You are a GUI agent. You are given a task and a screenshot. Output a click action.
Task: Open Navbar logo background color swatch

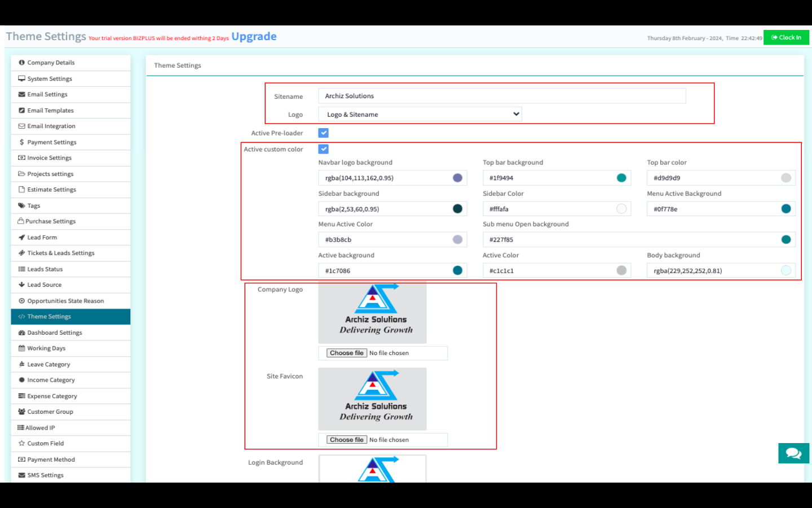point(457,178)
